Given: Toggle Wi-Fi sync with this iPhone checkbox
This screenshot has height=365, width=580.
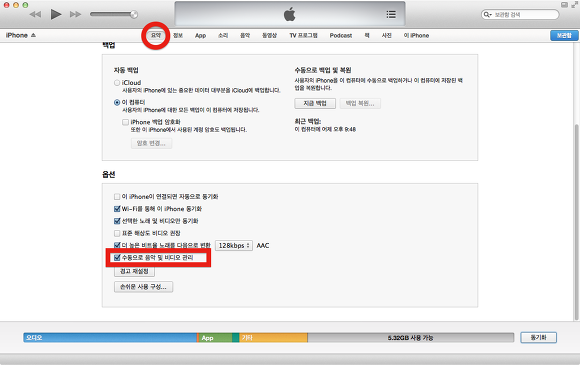Looking at the screenshot, I should (117, 209).
